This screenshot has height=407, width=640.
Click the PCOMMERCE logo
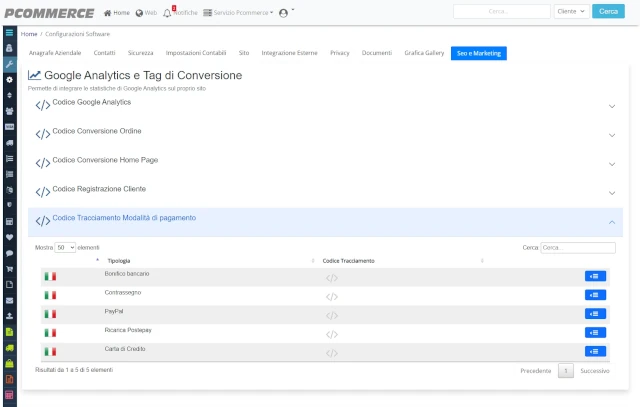pyautogui.click(x=49, y=13)
